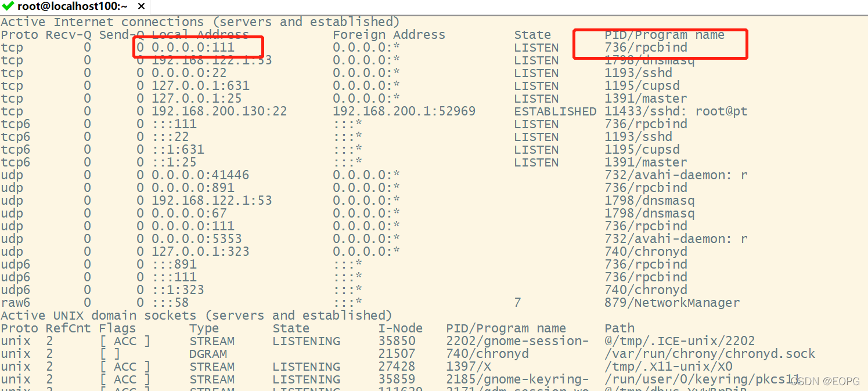Click the 879/NetworkManager program entry
The height and width of the screenshot is (391, 868).
[x=672, y=303]
